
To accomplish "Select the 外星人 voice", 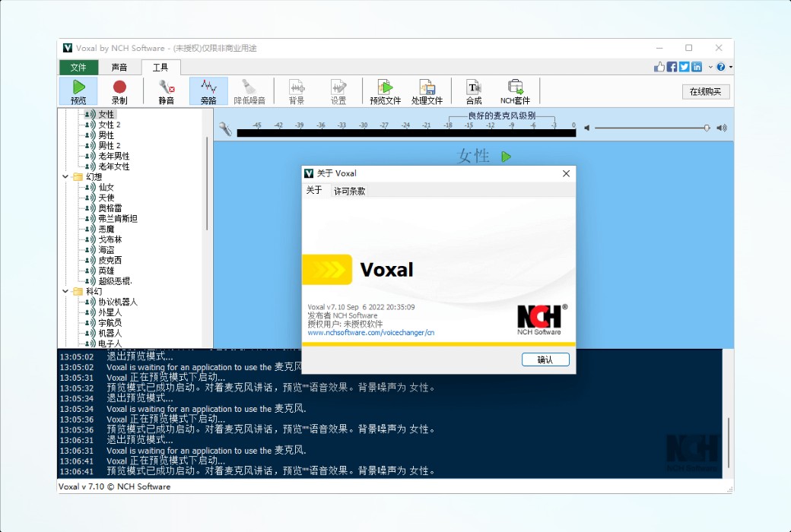I will (x=110, y=312).
